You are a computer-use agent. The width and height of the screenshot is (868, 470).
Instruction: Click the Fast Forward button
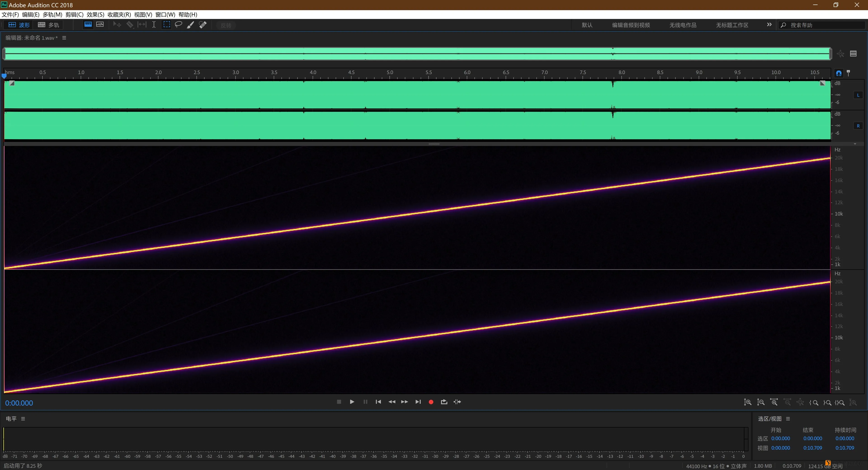coord(404,402)
